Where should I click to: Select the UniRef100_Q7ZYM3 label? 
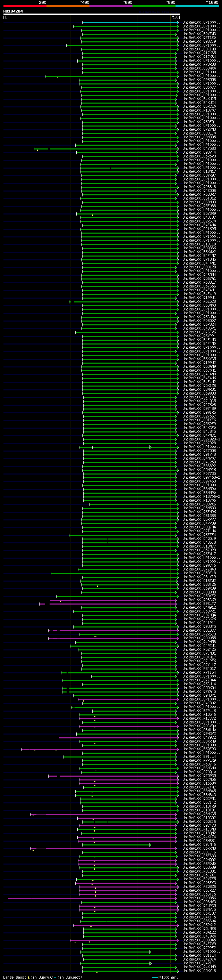[x=199, y=129]
